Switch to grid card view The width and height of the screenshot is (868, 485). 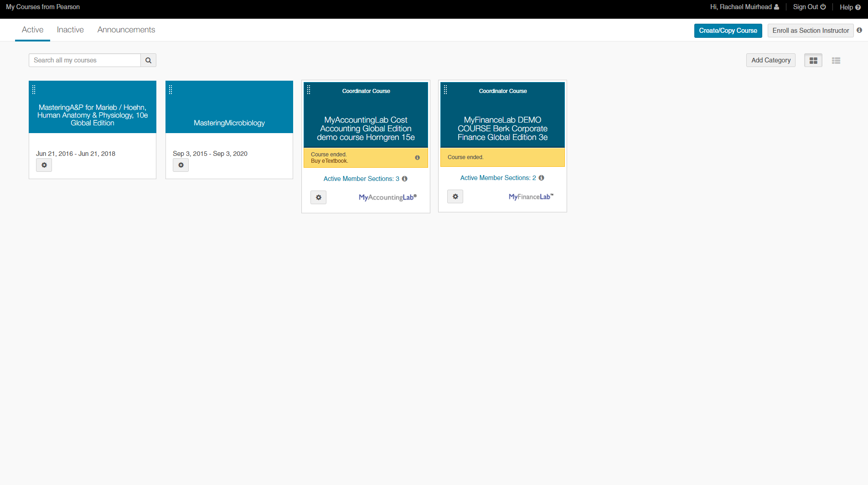point(813,60)
